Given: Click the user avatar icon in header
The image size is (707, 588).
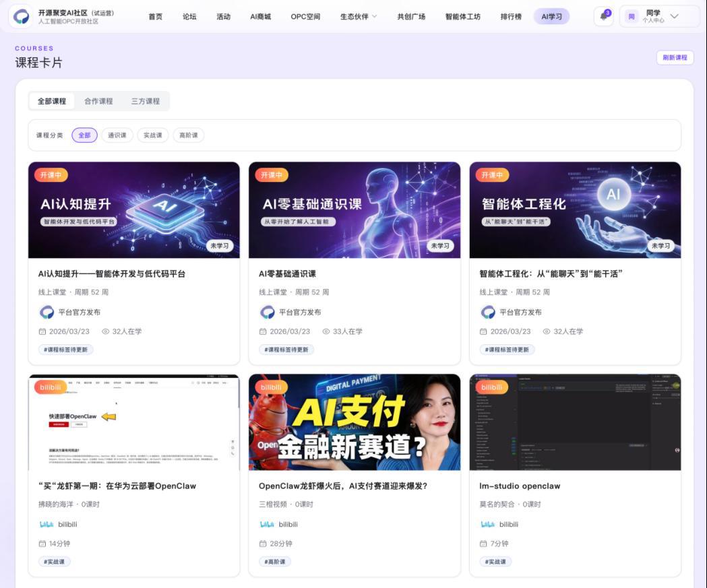Looking at the screenshot, I should pyautogui.click(x=632, y=17).
